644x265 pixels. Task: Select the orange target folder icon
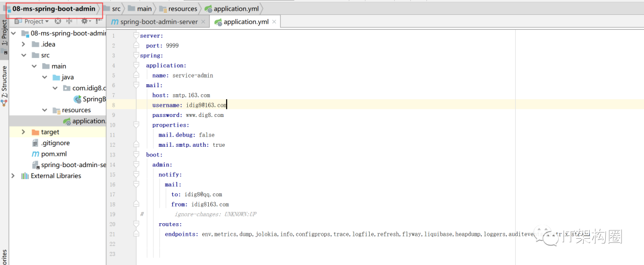tap(35, 132)
